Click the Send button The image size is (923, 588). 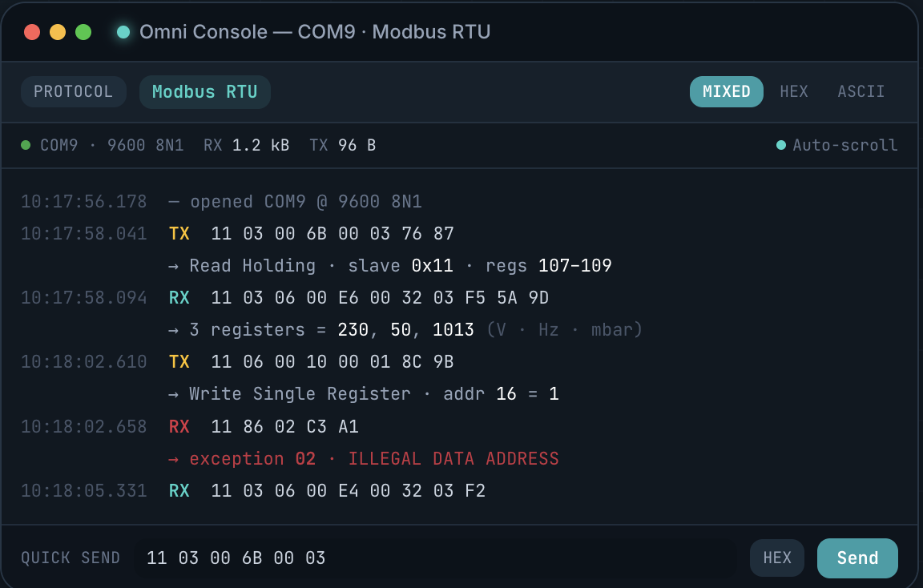click(x=857, y=558)
